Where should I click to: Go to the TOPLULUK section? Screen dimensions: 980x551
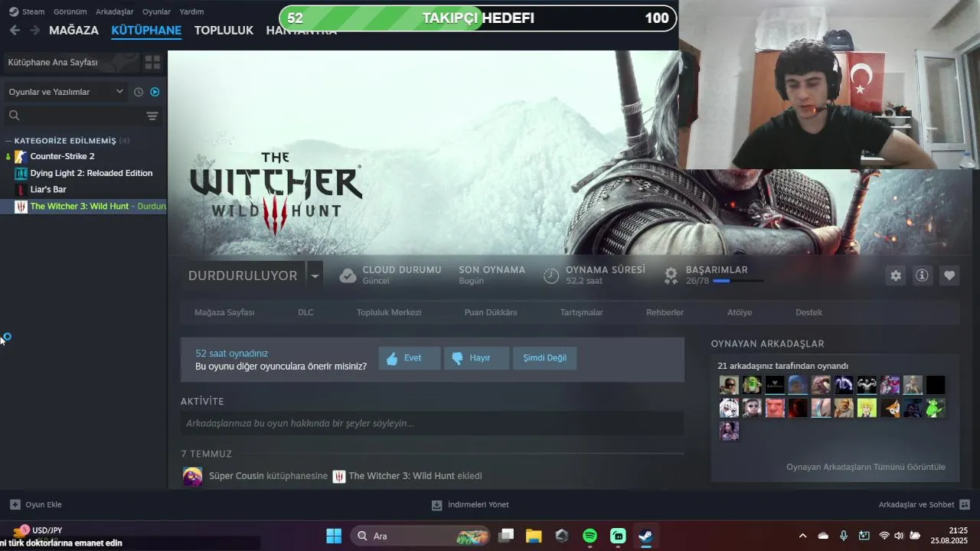point(224,31)
